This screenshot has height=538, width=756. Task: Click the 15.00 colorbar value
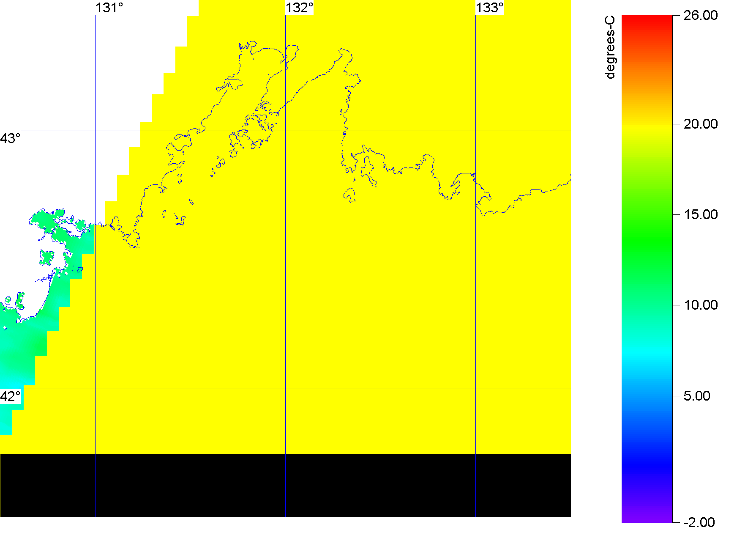701,214
